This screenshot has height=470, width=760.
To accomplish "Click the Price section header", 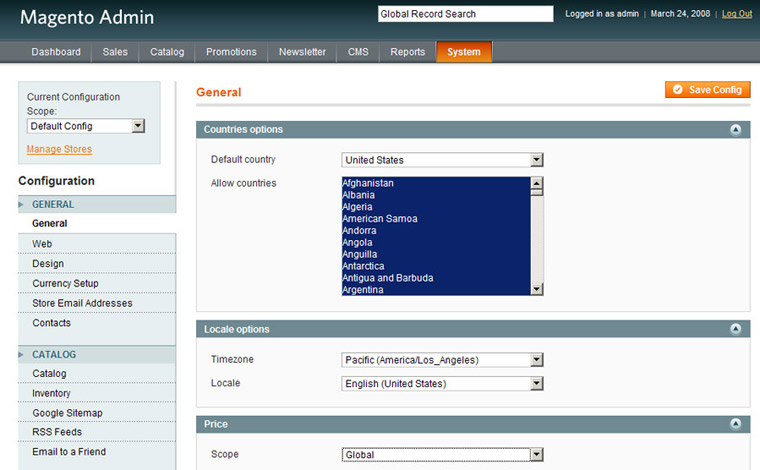I will coord(473,424).
